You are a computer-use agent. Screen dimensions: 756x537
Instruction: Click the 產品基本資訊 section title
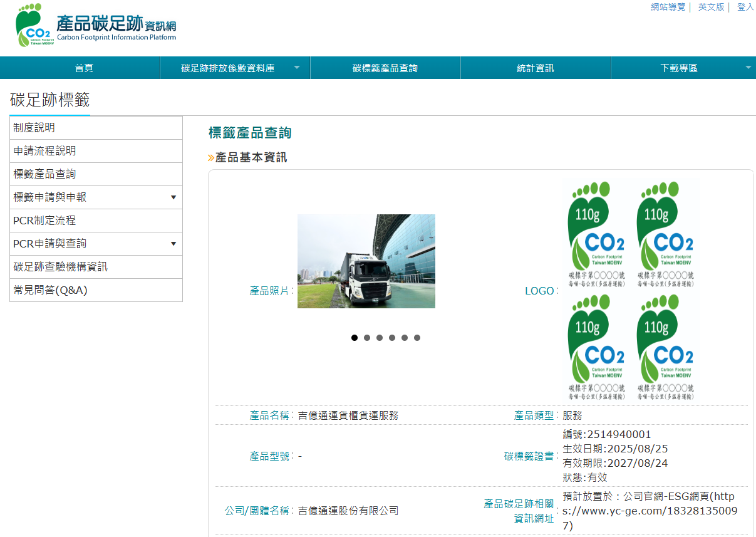pyautogui.click(x=251, y=157)
